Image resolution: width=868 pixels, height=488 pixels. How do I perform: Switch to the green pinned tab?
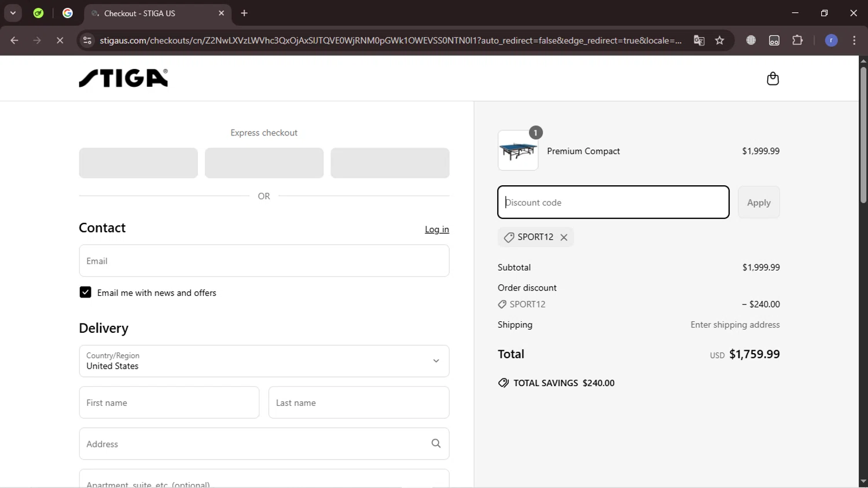38,13
